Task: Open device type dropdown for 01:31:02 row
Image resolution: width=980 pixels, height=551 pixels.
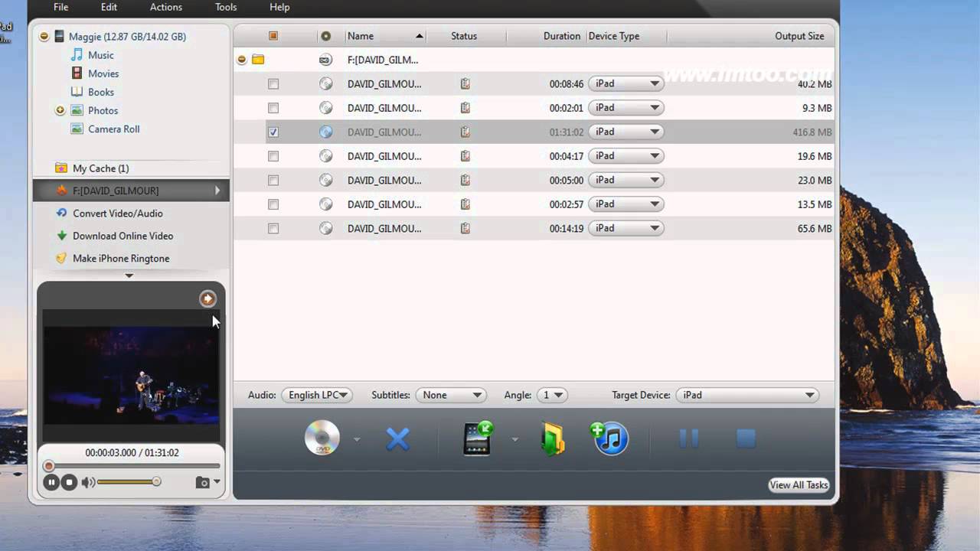Action: 626,132
